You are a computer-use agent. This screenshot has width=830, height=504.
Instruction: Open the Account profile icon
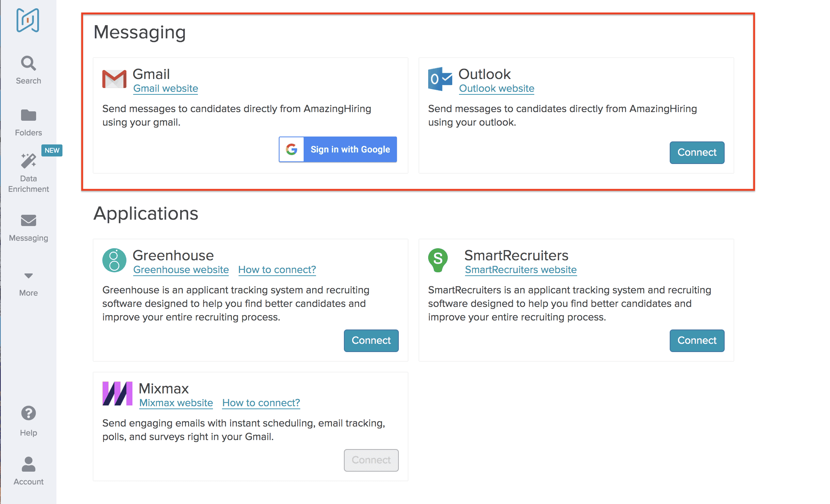click(29, 464)
